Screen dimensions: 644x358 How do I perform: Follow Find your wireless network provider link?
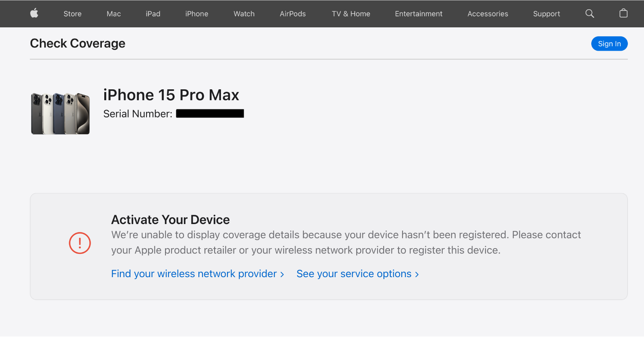[x=198, y=274]
